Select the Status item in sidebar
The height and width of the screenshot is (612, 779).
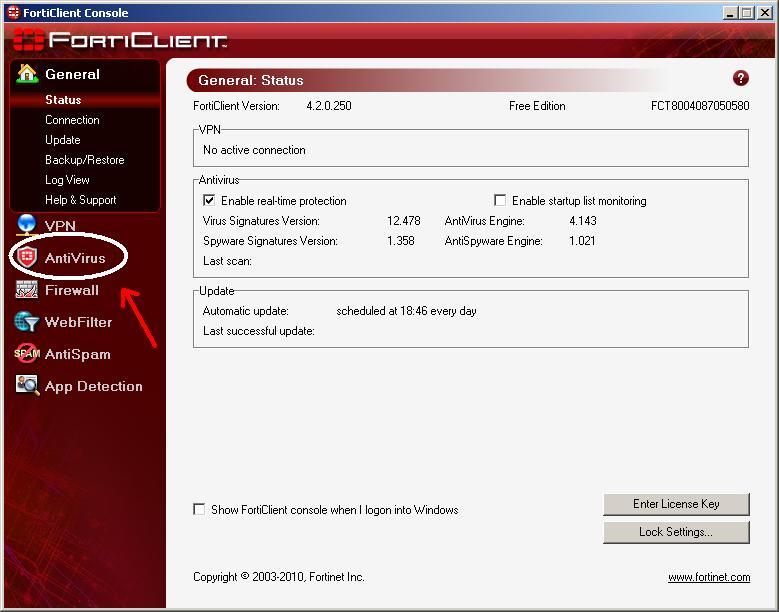[63, 100]
